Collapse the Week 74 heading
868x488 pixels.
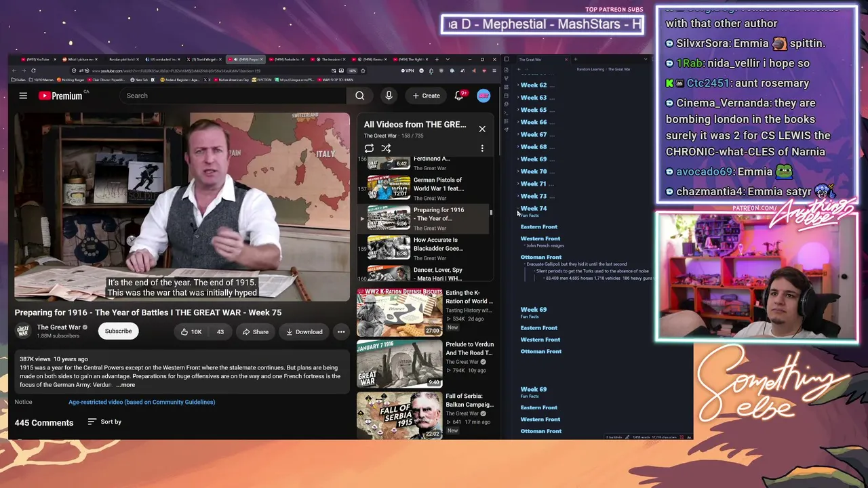[518, 208]
